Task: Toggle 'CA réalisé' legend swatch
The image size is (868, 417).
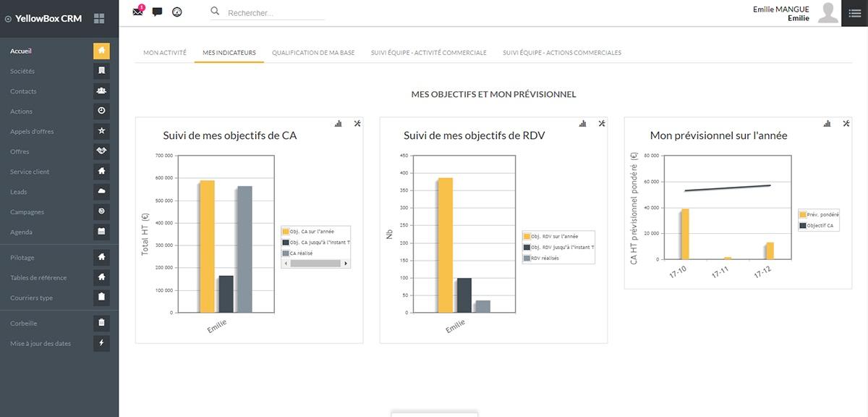Action: coord(286,253)
